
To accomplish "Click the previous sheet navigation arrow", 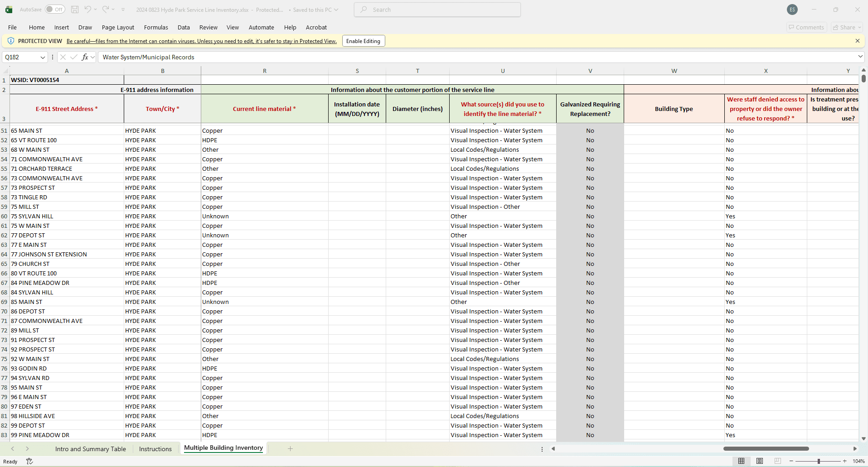I will pos(13,448).
